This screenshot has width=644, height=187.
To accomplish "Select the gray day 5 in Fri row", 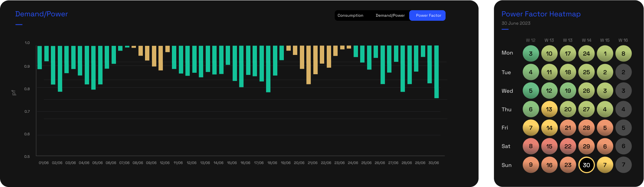I will click(x=623, y=128).
